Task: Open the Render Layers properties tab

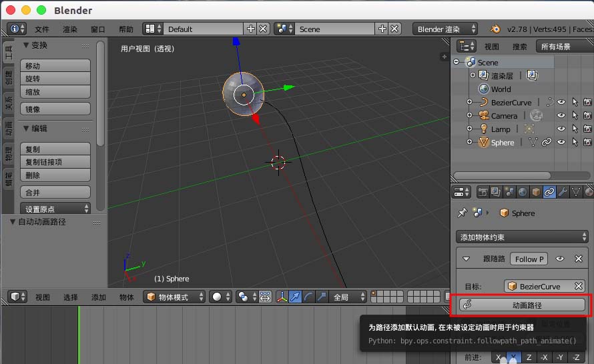Action: tap(495, 192)
